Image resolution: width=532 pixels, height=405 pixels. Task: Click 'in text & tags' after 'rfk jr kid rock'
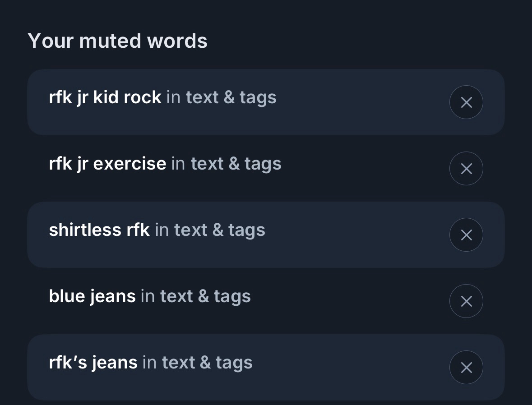(x=222, y=97)
